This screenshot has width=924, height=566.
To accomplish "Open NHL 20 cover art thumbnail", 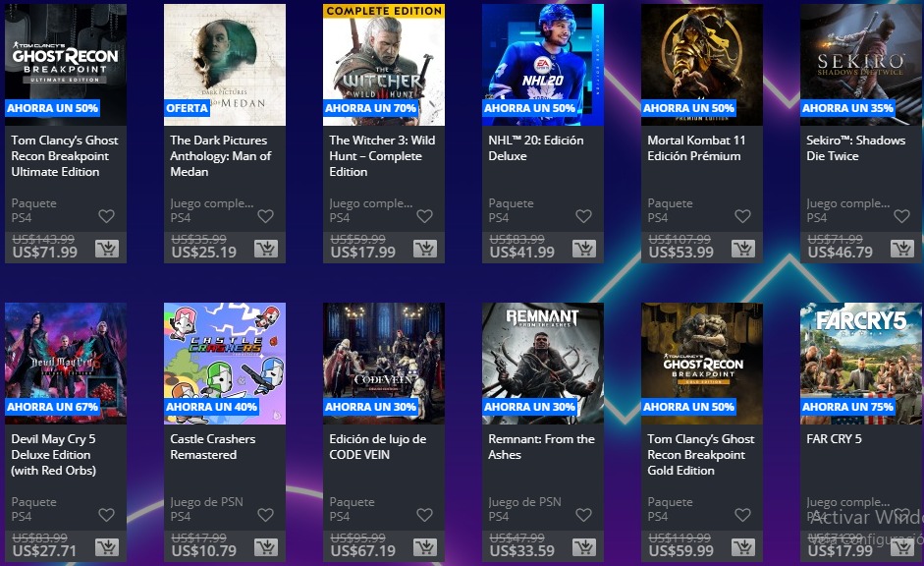I will coord(543,65).
